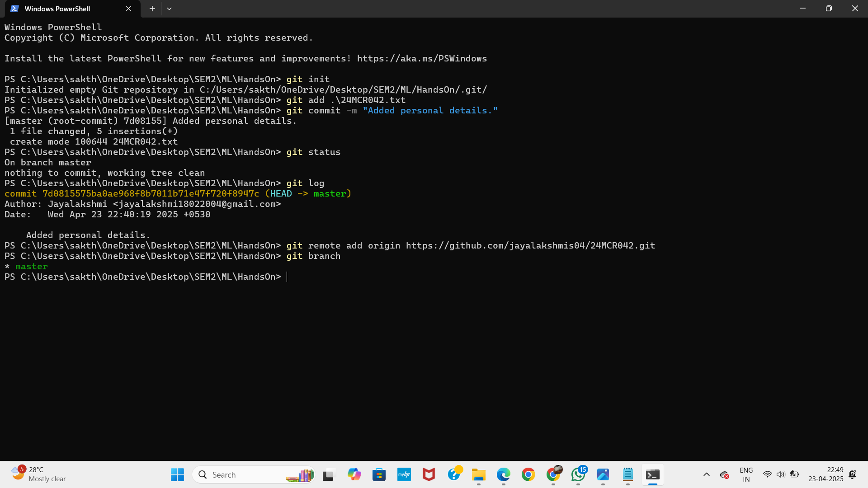
Task: Click the github.com 24MCR042.git URL
Action: 530,245
